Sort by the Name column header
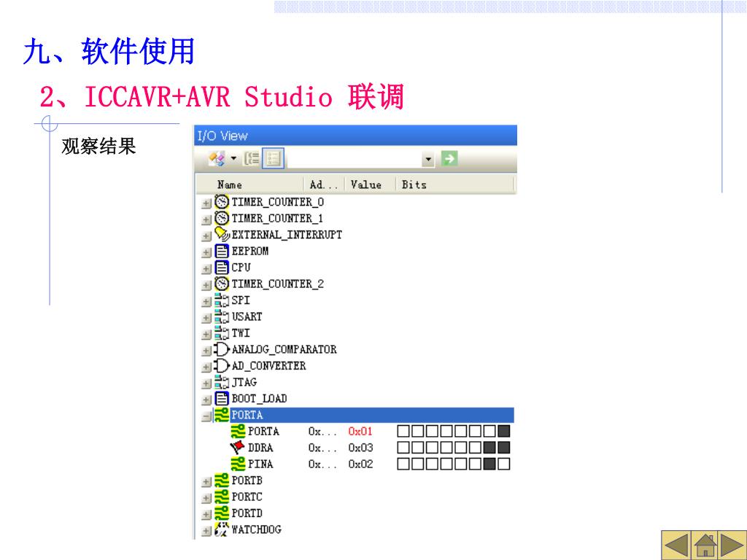The height and width of the screenshot is (560, 747). pos(250,184)
